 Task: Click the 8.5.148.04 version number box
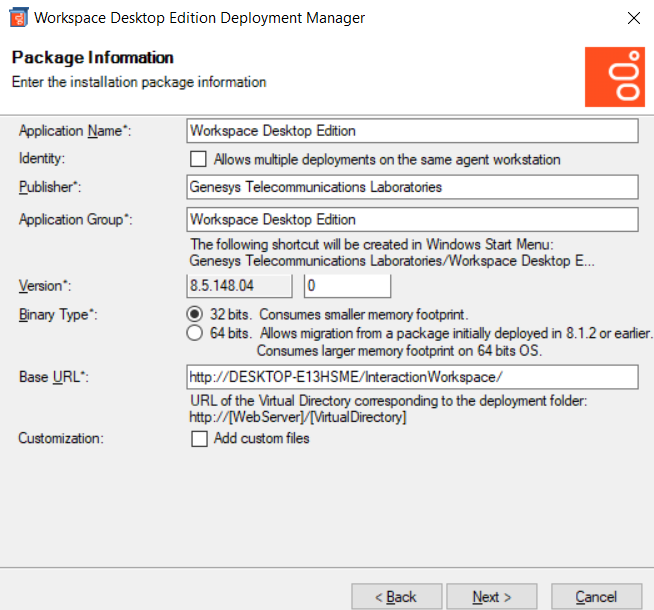coord(239,286)
